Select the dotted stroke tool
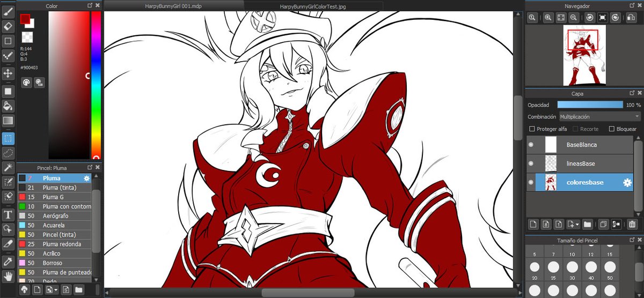644x298 pixels. [x=8, y=56]
